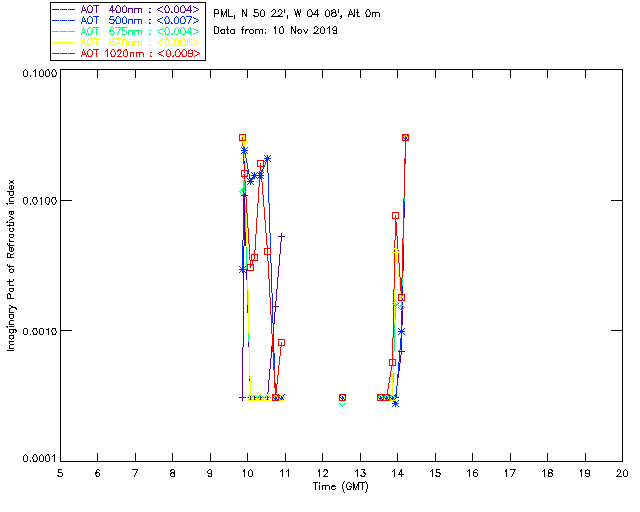Click the x-axis tick label 12
Viewport: 640px width, 512px height.
click(322, 472)
